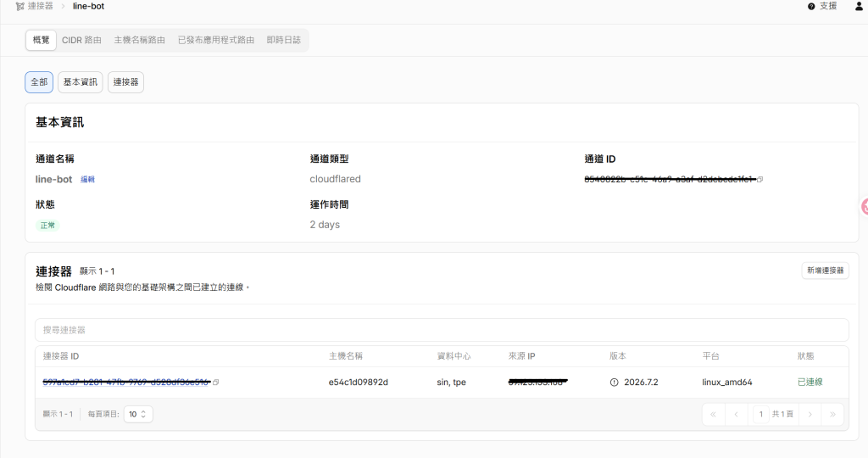
Task: Click the 已連線 status text
Action: click(810, 383)
